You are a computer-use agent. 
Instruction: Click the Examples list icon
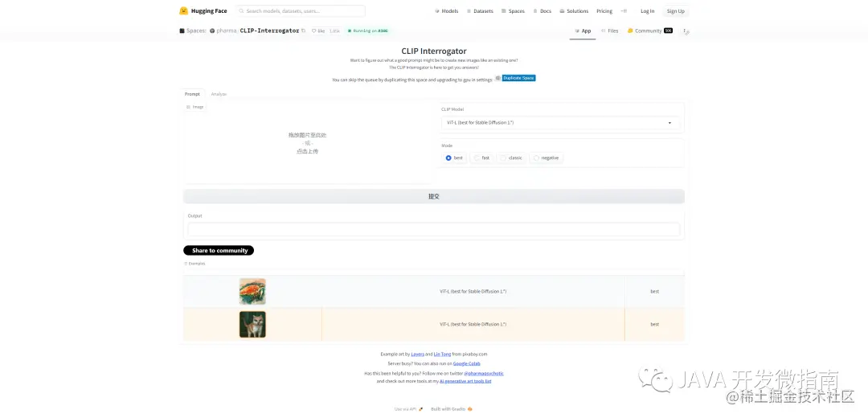[x=186, y=264]
